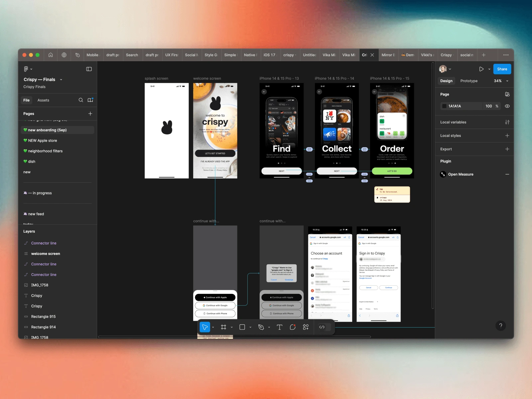Expand the avatar dropdown chevron
Viewport: 532px width, 399px height.
(450, 69)
